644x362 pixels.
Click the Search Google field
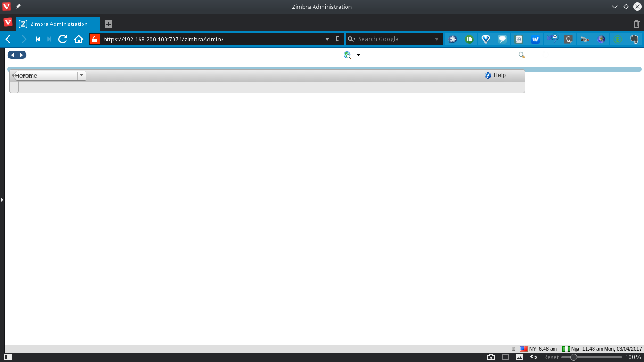click(x=395, y=39)
